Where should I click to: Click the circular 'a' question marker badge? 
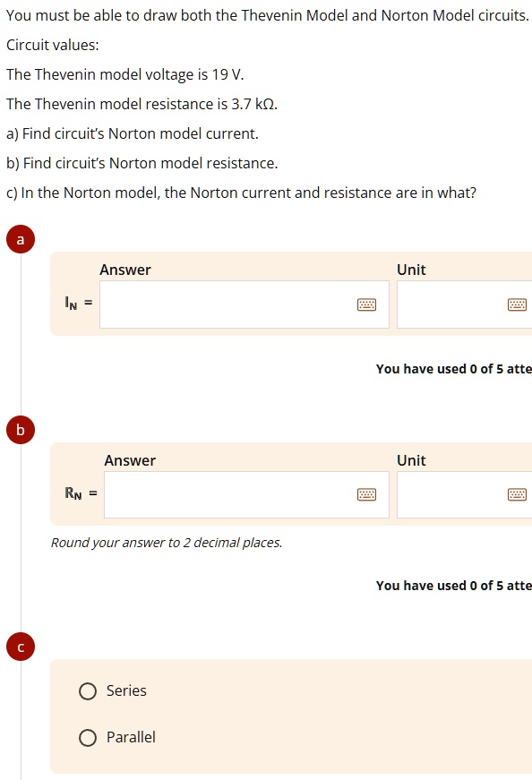point(20,239)
